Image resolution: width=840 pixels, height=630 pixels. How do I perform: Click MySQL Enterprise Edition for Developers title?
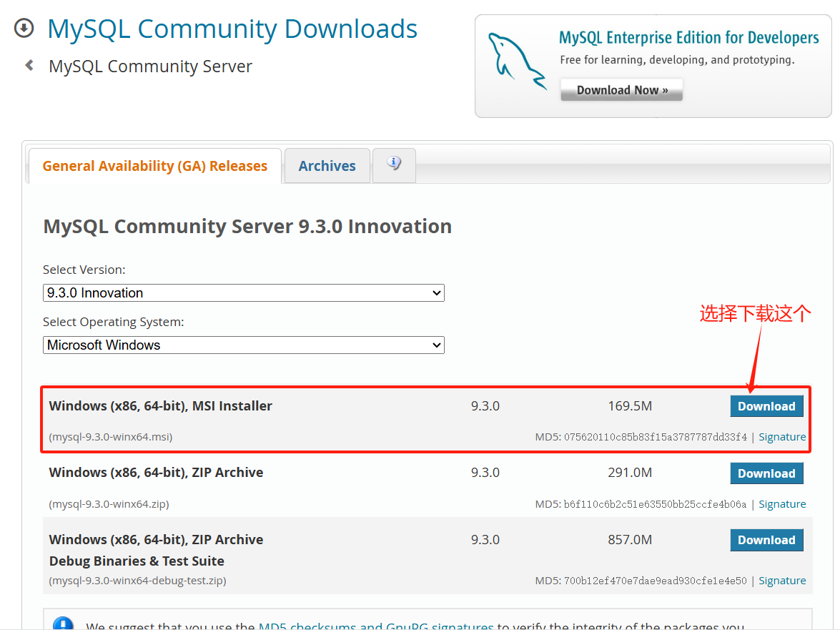click(x=689, y=37)
